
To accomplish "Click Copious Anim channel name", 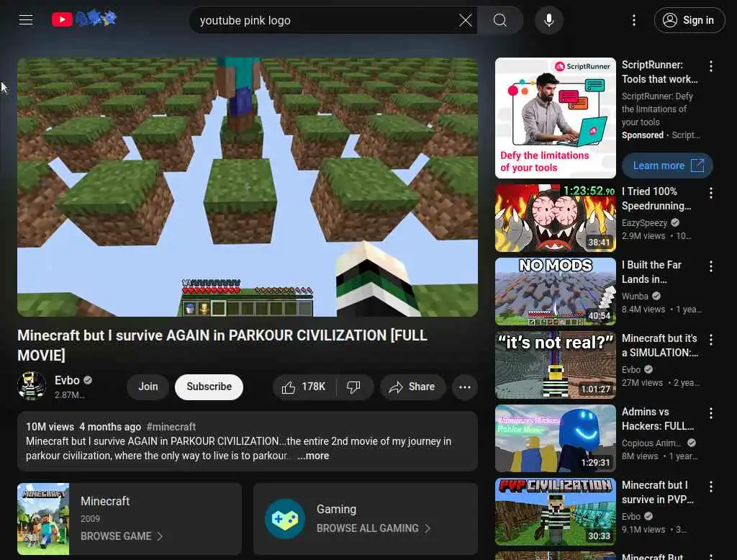I will tap(651, 443).
